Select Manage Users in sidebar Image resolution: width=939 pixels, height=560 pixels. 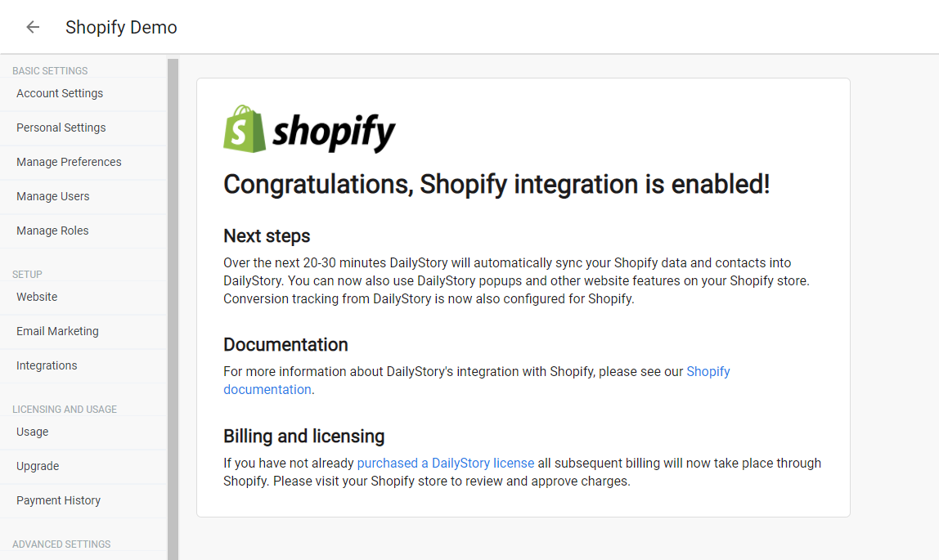[x=83, y=197]
